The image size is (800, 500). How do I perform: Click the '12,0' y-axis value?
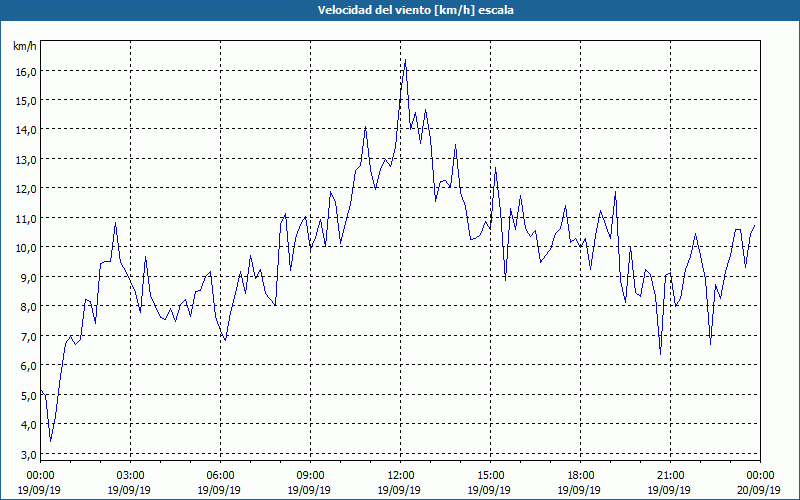coord(26,189)
